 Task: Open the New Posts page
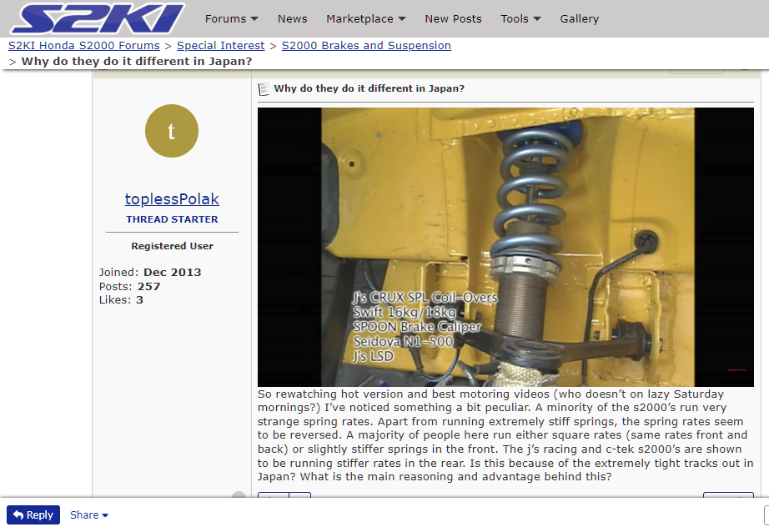tap(453, 18)
